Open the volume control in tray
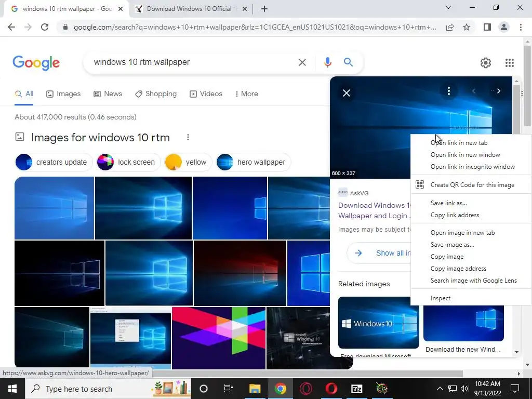532x399 pixels. coord(464,389)
